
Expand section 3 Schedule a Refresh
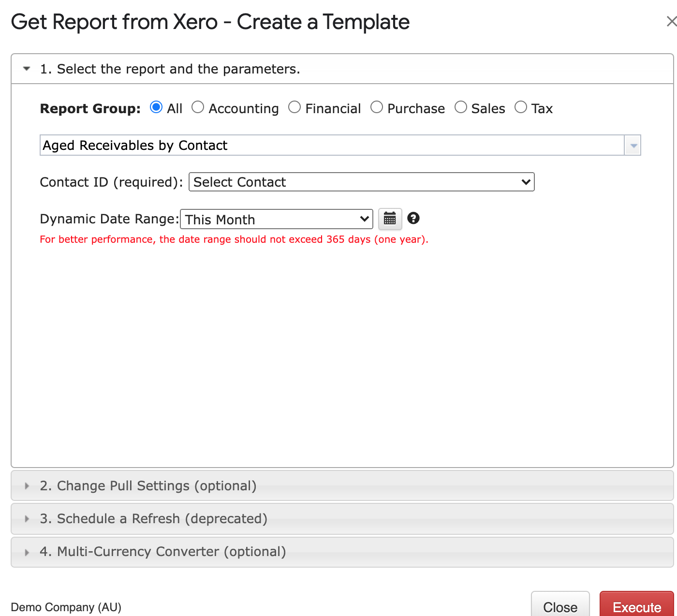pos(342,518)
